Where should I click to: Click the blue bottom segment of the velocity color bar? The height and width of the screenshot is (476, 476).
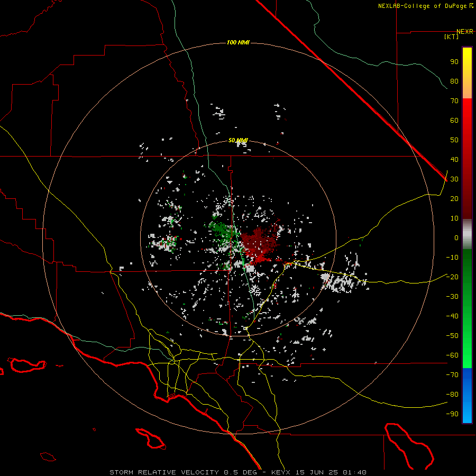pyautogui.click(x=467, y=396)
